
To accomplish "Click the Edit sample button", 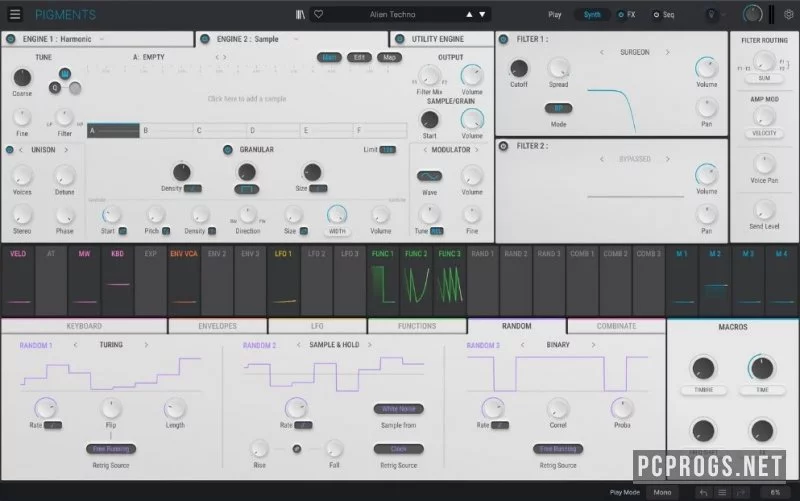I will coord(359,57).
